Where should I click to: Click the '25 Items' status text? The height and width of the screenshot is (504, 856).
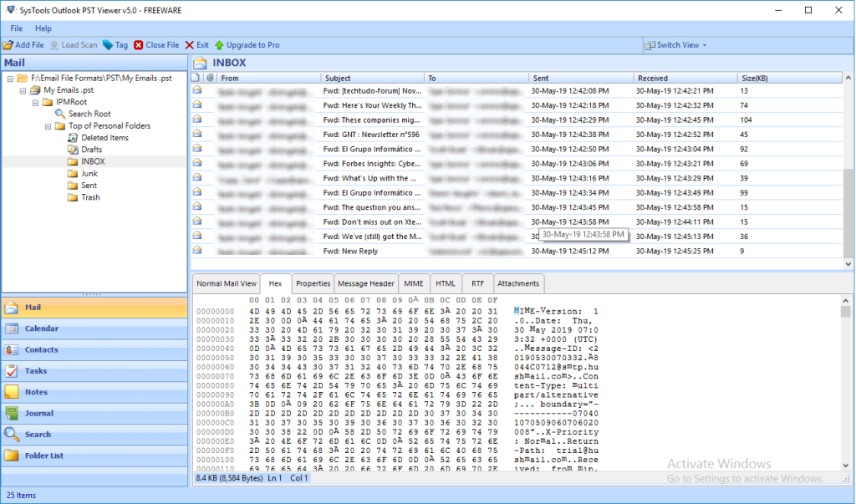(21, 496)
